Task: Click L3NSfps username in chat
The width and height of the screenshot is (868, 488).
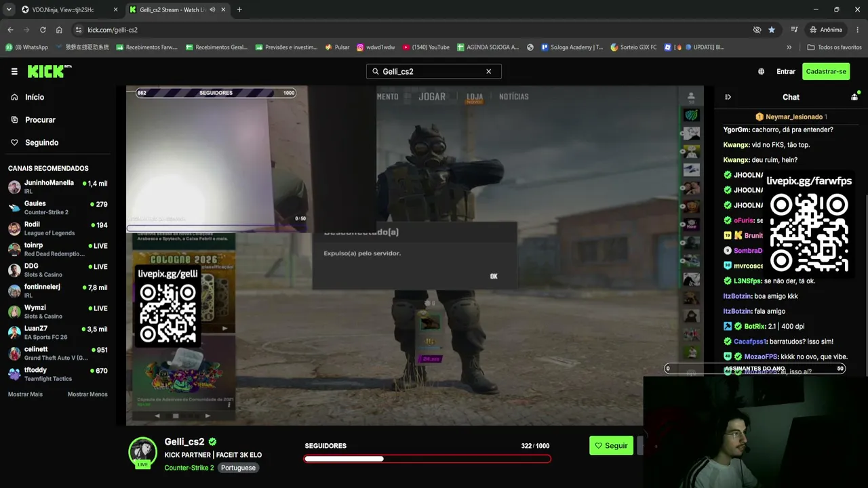Action: point(747,281)
